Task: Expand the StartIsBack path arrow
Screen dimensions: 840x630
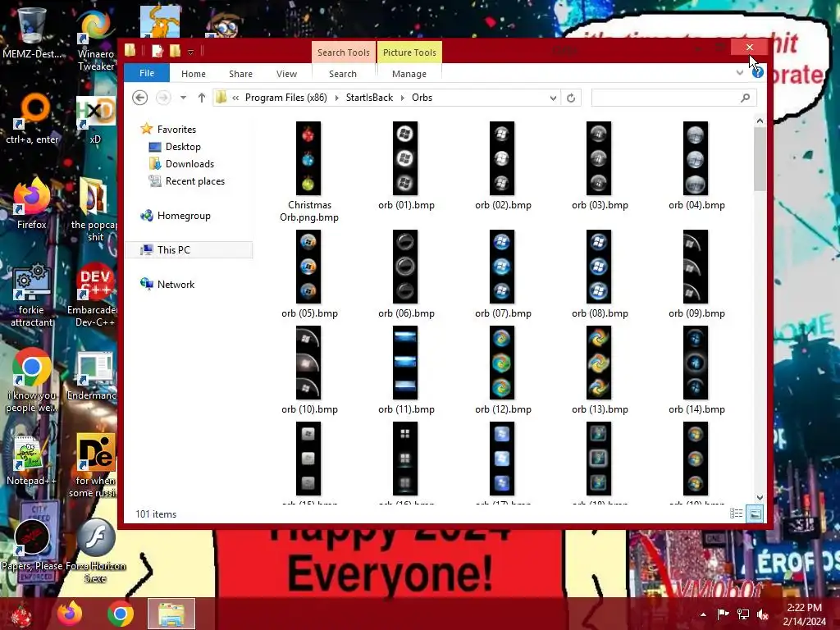Action: [402, 98]
